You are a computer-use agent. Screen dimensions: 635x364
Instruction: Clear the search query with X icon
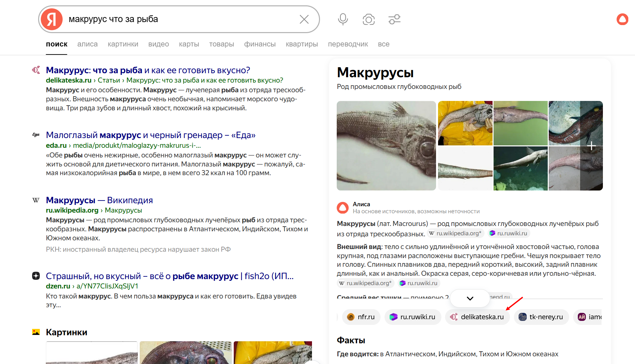[304, 19]
